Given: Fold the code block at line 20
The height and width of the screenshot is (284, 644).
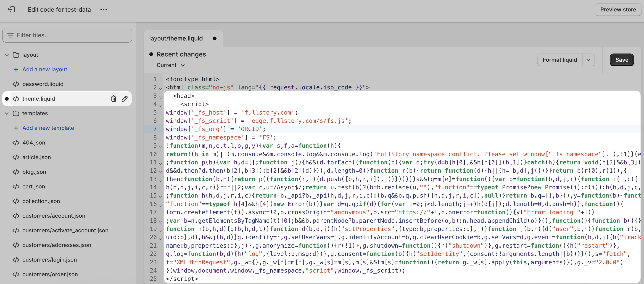Looking at the screenshot, I should (x=161, y=238).
